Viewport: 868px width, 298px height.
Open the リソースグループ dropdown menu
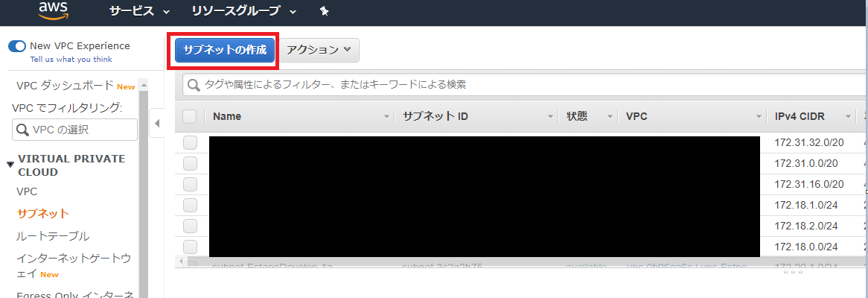pos(244,11)
